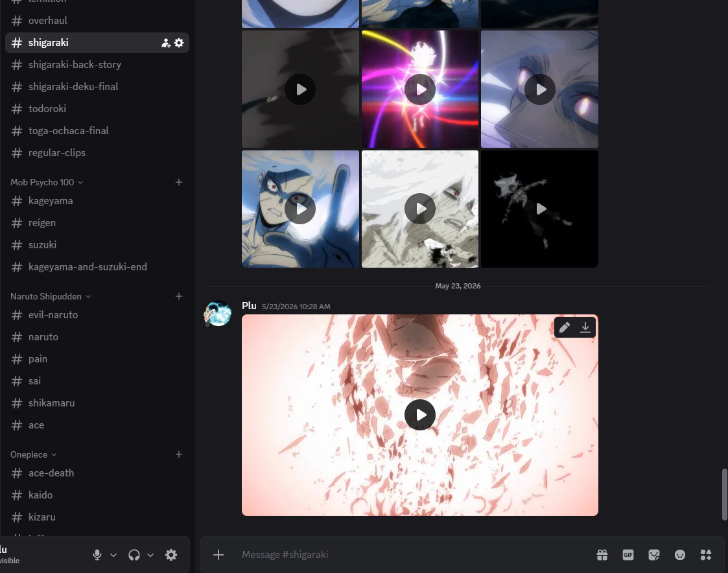The height and width of the screenshot is (573, 728).
Task: Play the white-haired crumbling face video
Action: [x=419, y=209]
